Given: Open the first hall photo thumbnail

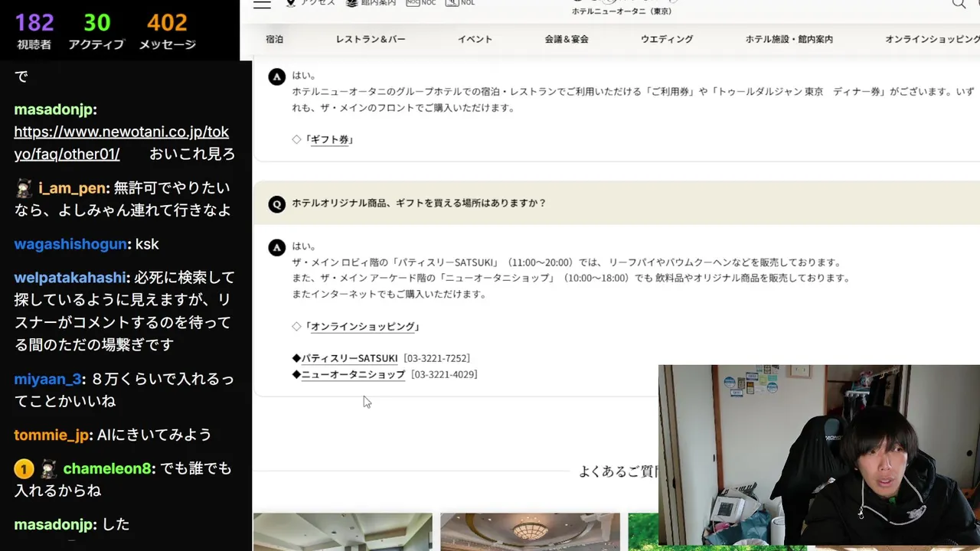Looking at the screenshot, I should 342,532.
